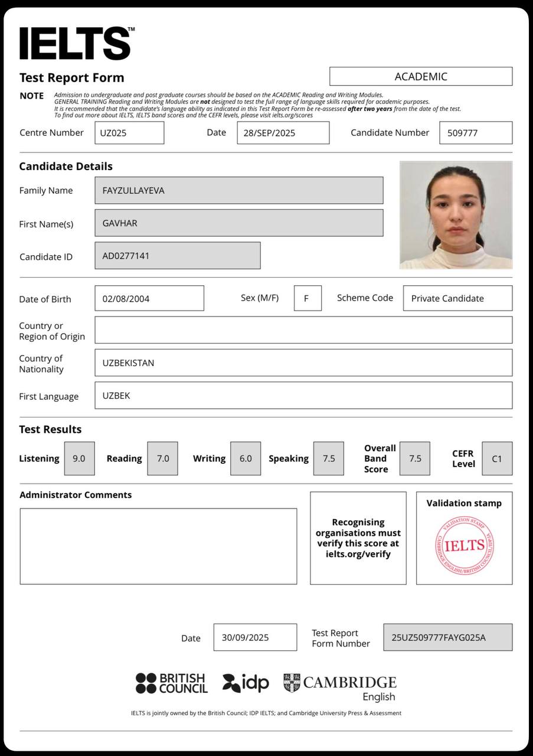This screenshot has height=756, width=533.
Task: Click the red IELTS validation stamp
Action: (x=465, y=545)
